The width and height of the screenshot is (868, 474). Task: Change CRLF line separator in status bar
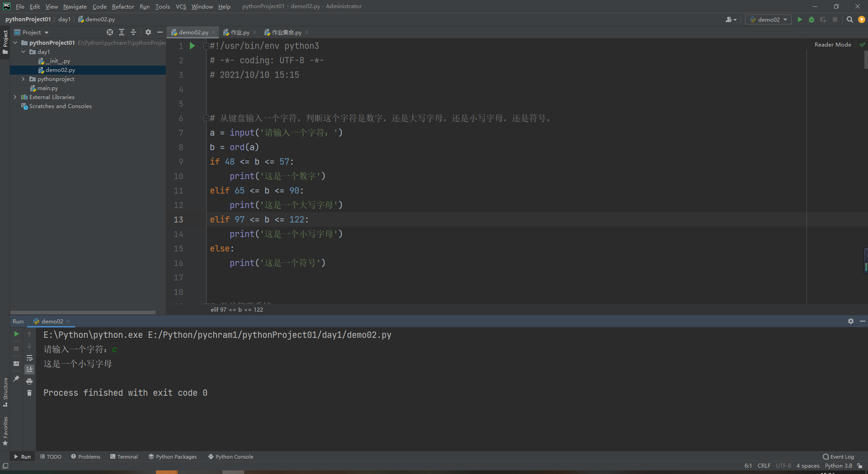[764, 465]
